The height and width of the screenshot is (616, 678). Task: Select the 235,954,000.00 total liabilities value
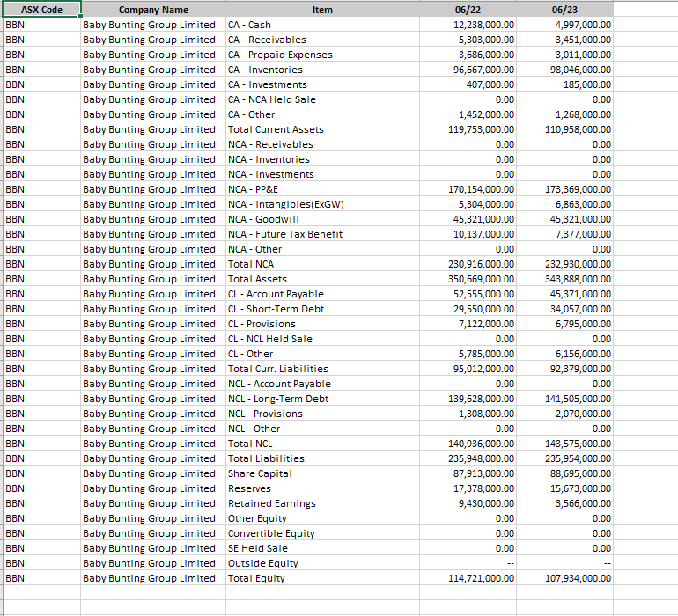564,458
